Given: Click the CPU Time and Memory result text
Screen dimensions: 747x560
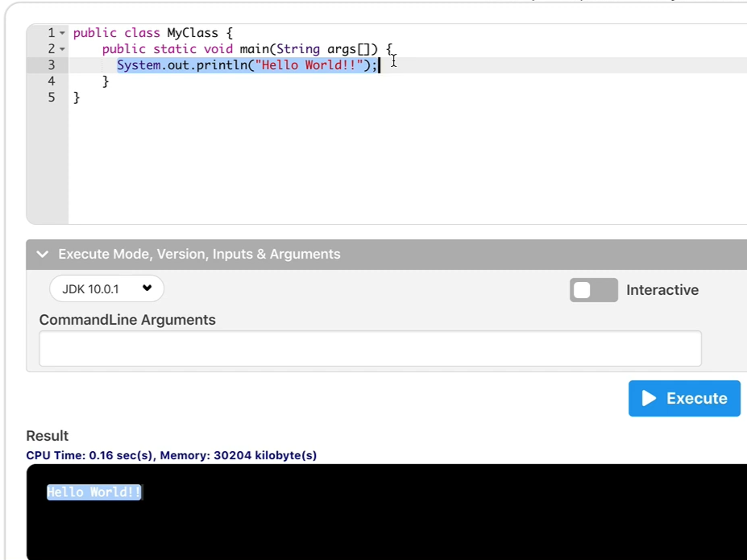Looking at the screenshot, I should (172, 456).
